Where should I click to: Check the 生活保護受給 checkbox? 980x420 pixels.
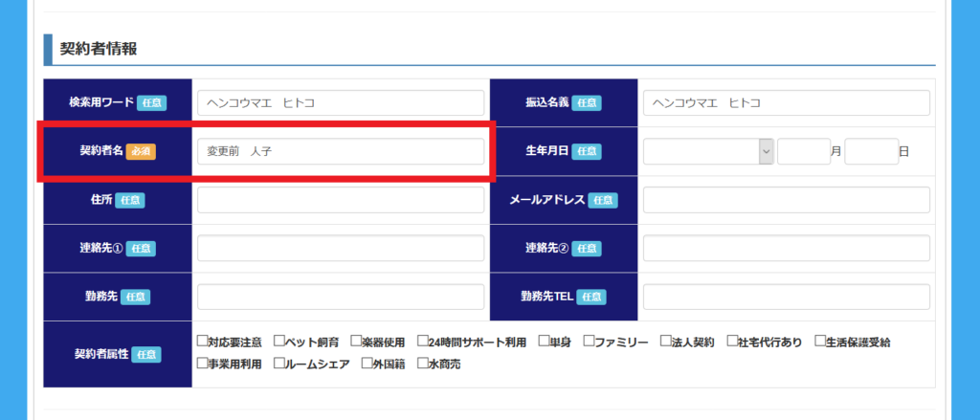click(820, 342)
